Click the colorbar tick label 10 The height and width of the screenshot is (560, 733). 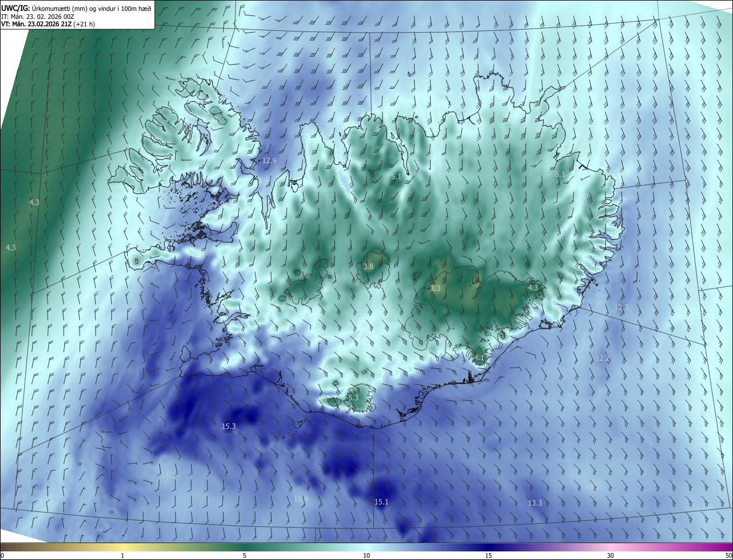(x=366, y=555)
